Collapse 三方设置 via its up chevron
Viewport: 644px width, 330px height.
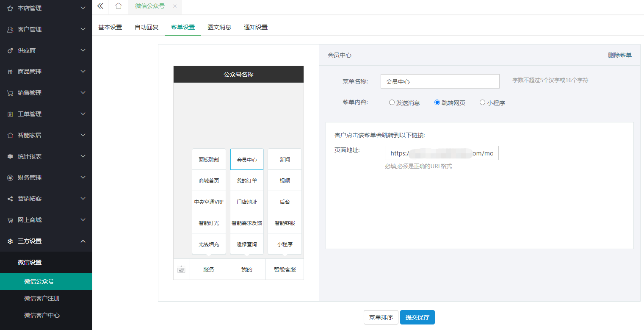pyautogui.click(x=83, y=241)
